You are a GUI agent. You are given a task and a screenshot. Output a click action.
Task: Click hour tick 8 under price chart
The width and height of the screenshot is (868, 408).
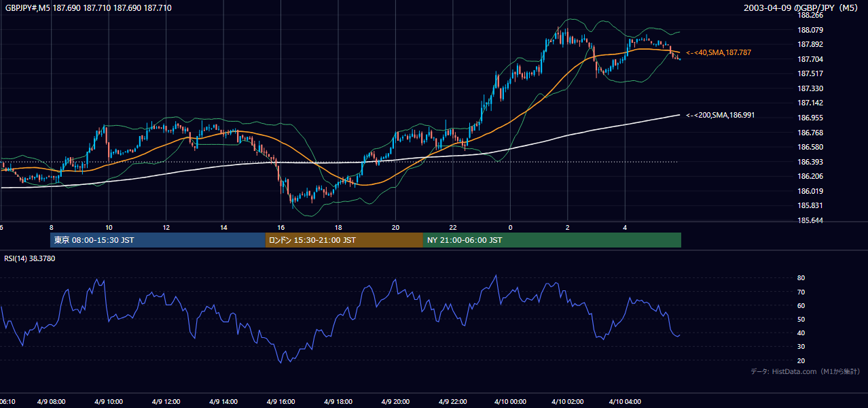coord(51,228)
